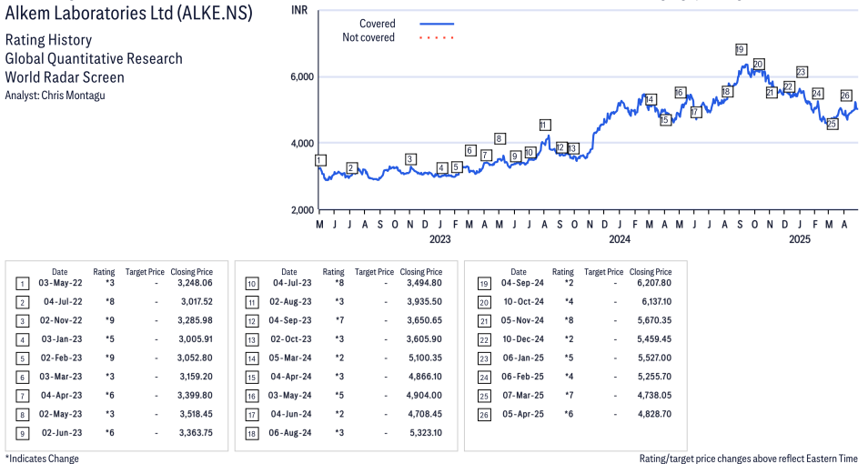Screen dimensions: 868x464
Task: Click the second table's Rating header
Action: (333, 272)
